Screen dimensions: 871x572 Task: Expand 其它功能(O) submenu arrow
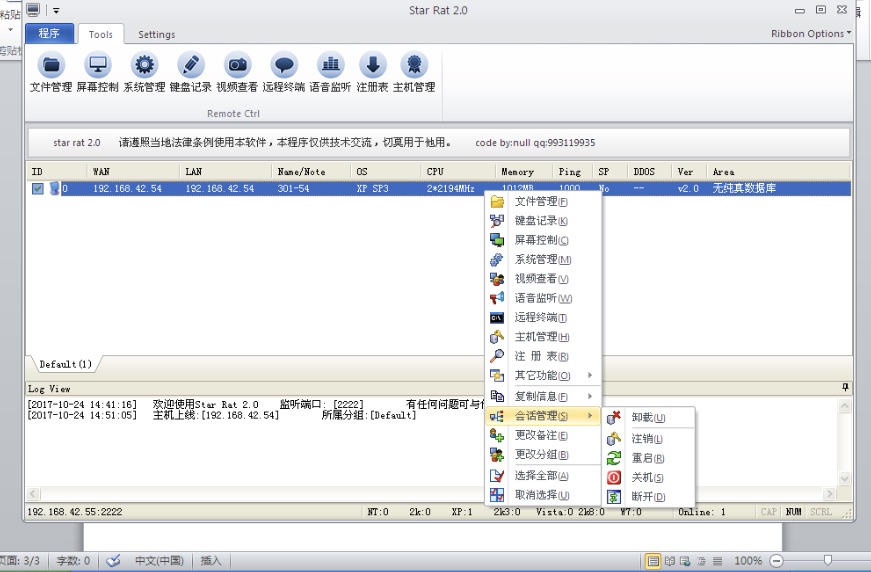(x=590, y=375)
